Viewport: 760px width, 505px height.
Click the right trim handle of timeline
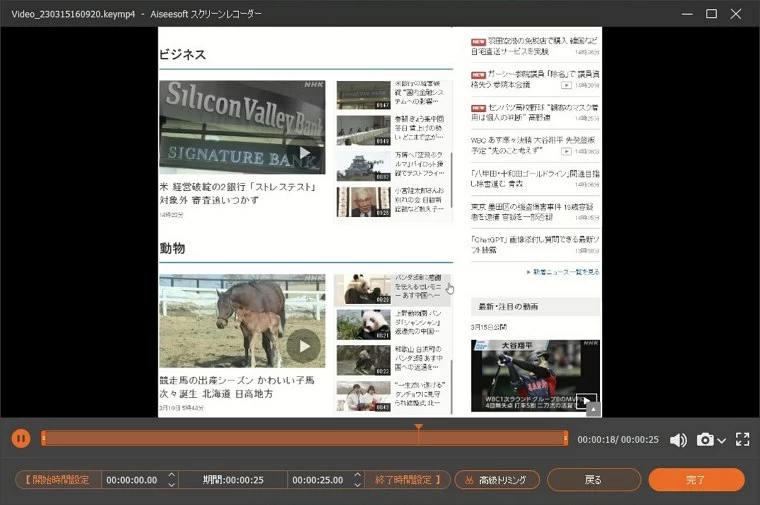tap(566, 439)
